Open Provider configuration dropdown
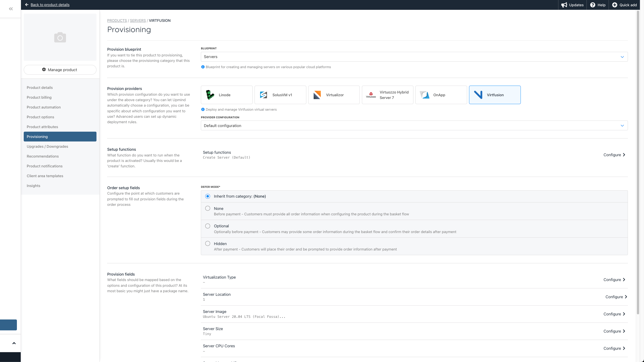Screen dimensions: 644x362 tap(414, 125)
